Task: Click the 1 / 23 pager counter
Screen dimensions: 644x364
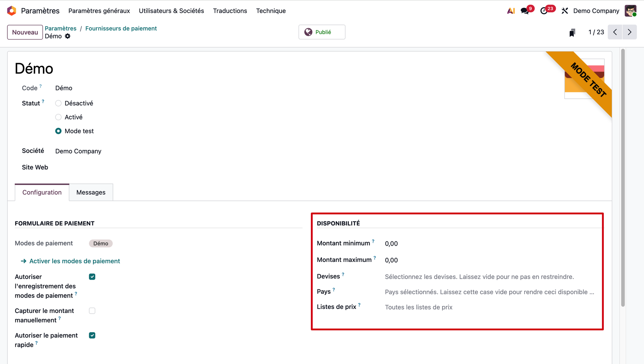Action: [596, 32]
